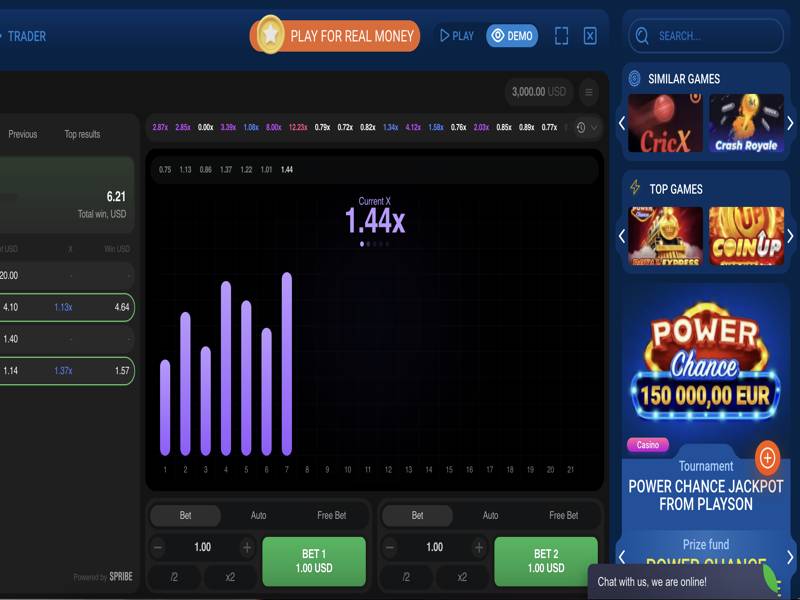The image size is (800, 600).
Task: Select Auto tab in second bet panel
Action: coord(490,515)
